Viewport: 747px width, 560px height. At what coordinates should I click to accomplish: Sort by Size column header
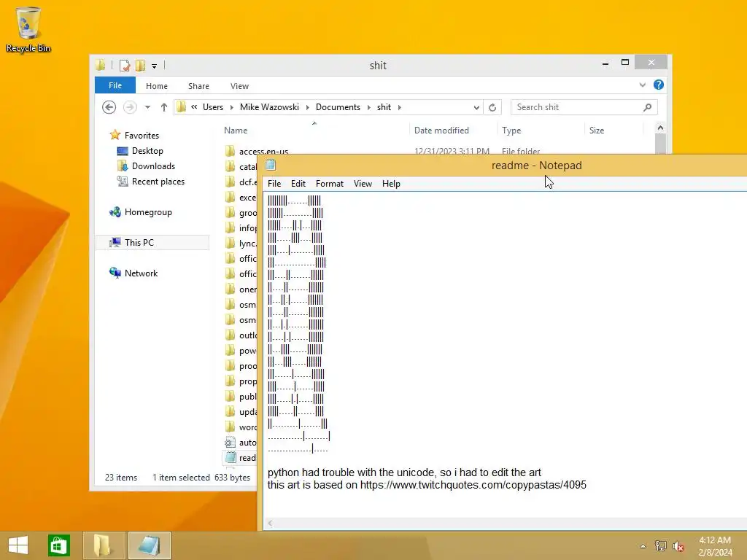click(x=597, y=130)
